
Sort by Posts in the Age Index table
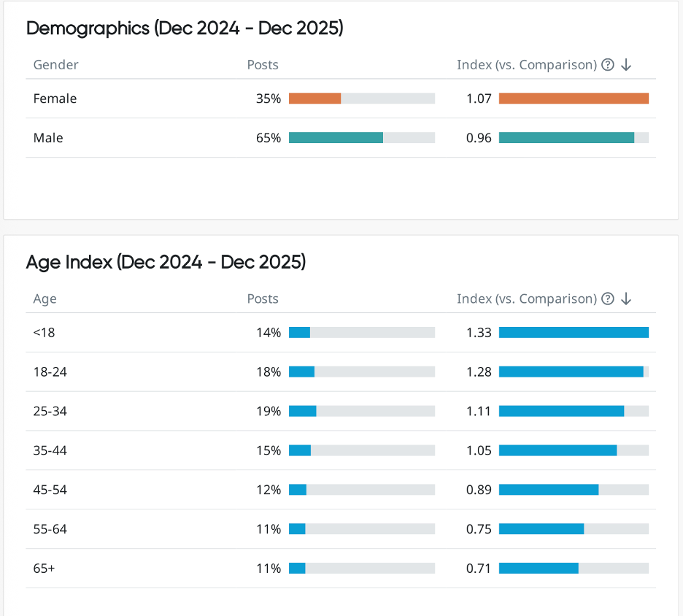262,299
